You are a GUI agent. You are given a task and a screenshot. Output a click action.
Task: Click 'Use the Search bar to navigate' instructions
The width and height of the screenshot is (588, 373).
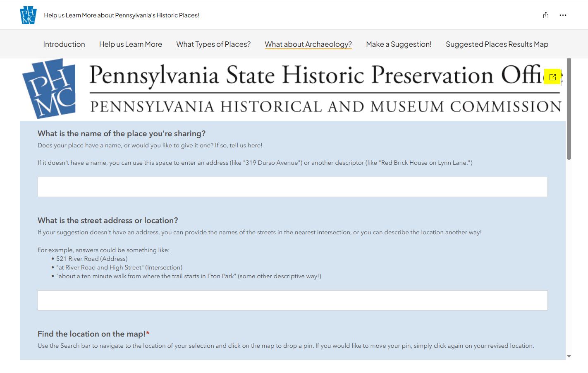pos(286,346)
